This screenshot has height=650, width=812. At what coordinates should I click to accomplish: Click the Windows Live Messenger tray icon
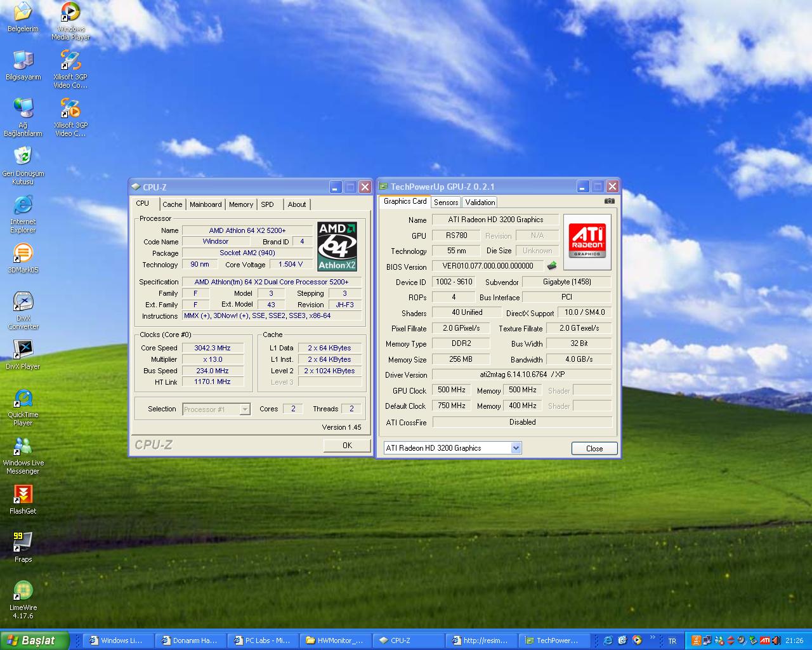tap(719, 640)
